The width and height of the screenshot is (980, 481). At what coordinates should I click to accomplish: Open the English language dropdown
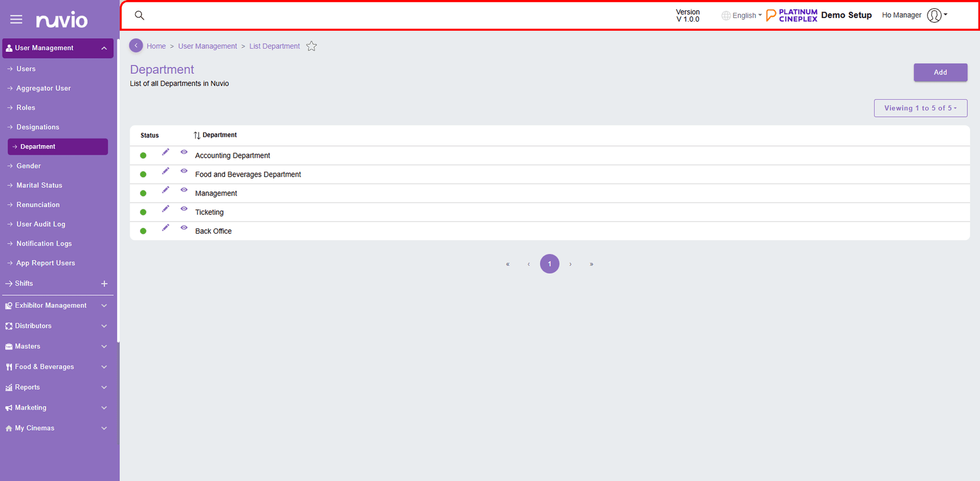click(742, 16)
